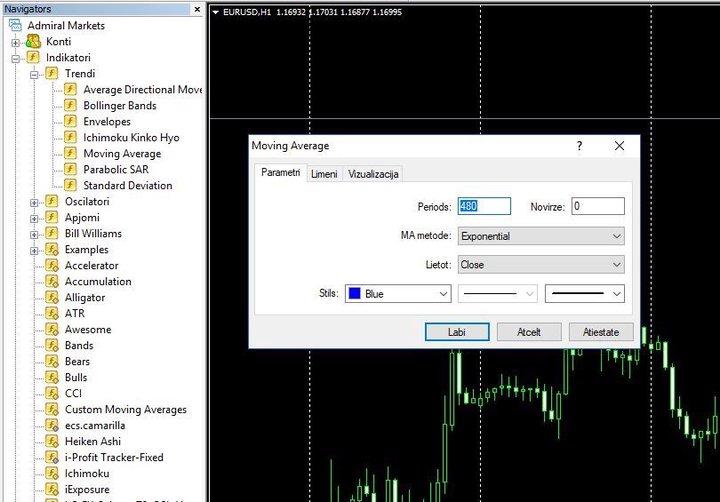Click the Atcelt button
Screen dimensions: 720x502
[x=529, y=332]
